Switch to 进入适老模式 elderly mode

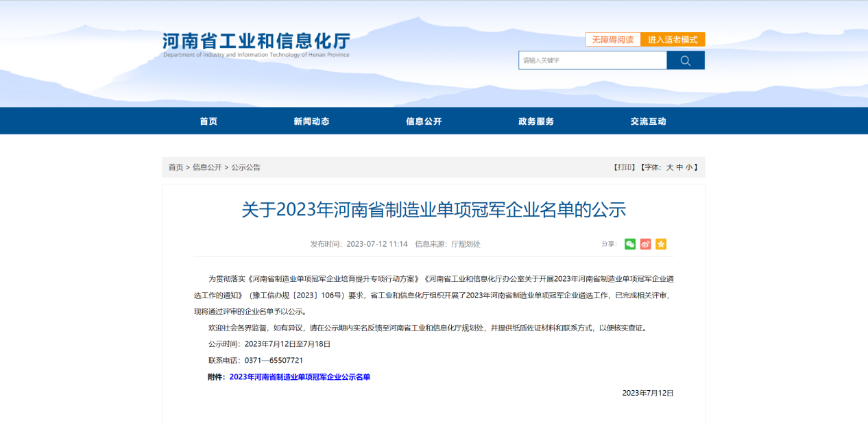[x=673, y=40]
